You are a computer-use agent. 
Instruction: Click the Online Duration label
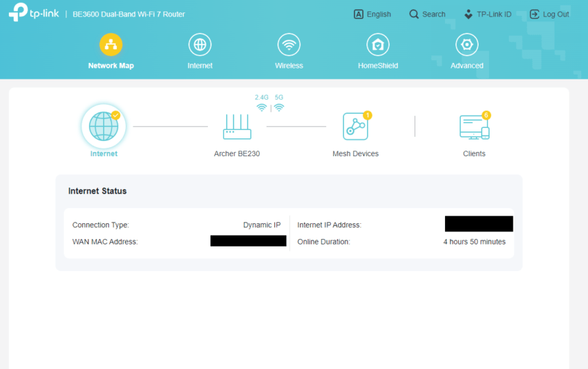(x=323, y=242)
